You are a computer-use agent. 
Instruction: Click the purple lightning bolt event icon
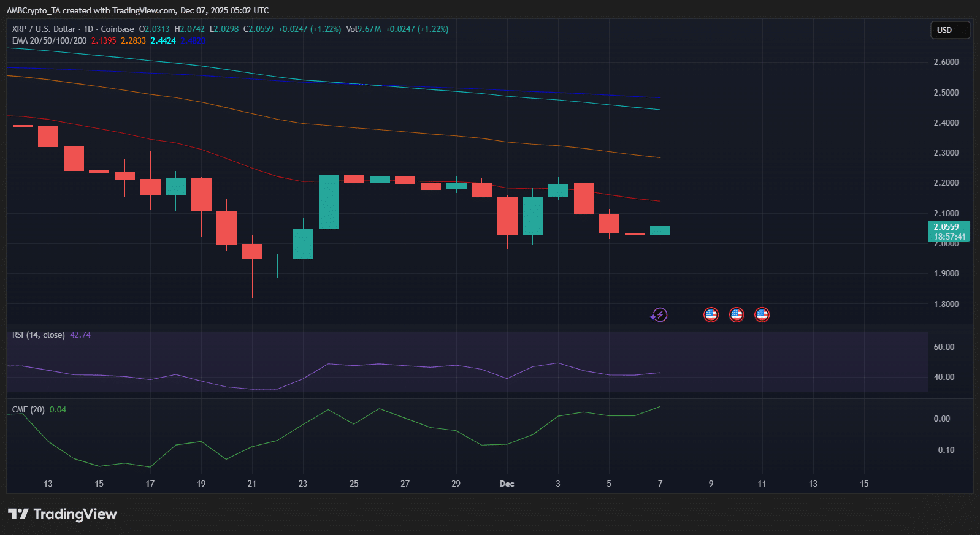[659, 315]
